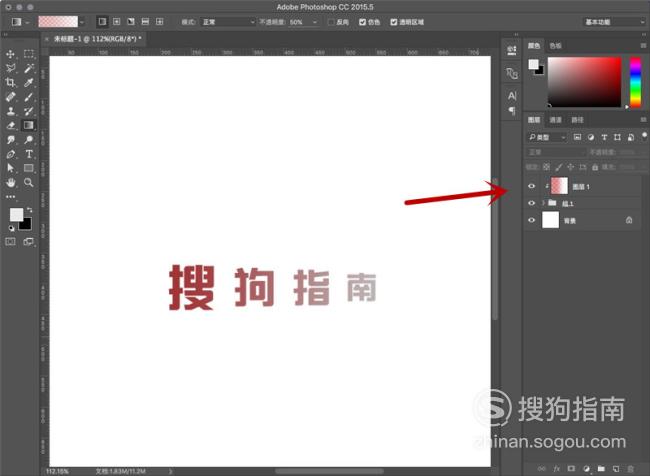
Task: Select the Polygonal Lasso tool
Action: (x=10, y=68)
